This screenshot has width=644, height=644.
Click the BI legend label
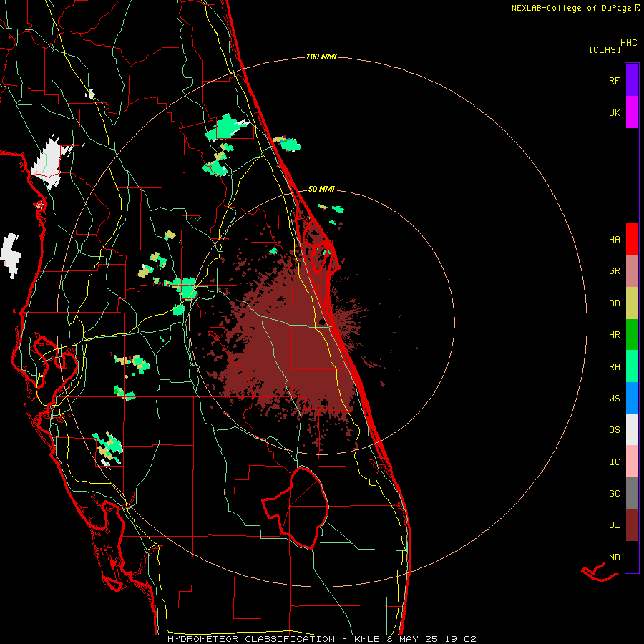click(614, 525)
